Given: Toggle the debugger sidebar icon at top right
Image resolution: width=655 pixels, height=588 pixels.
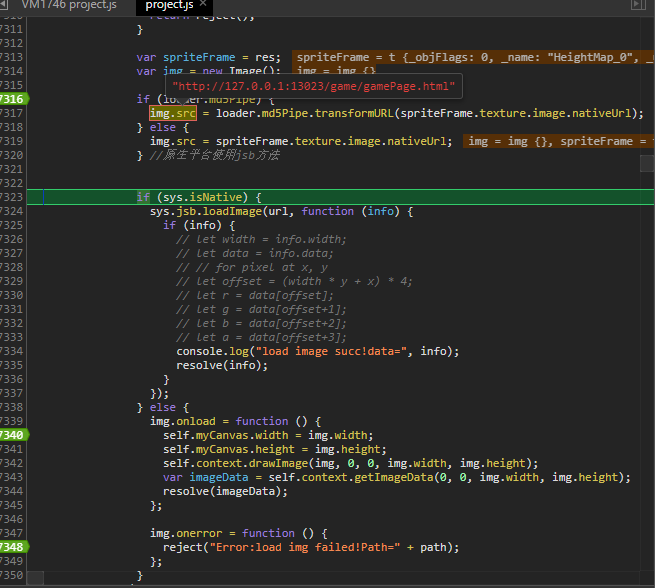Looking at the screenshot, I should point(638,5).
